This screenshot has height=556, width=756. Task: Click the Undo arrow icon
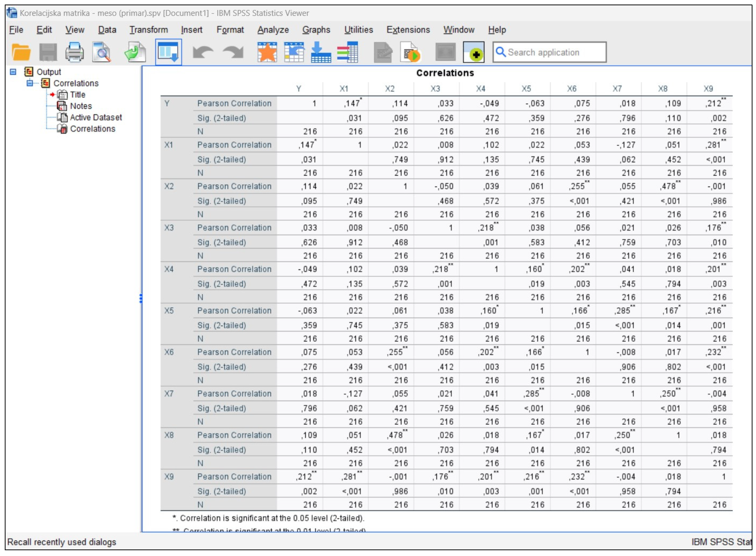203,52
